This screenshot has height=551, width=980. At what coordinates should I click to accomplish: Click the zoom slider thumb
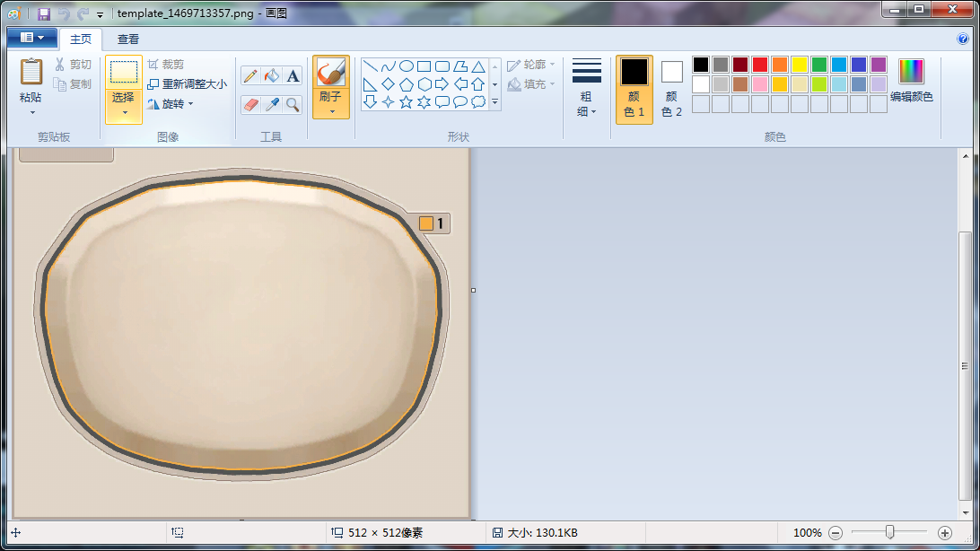pyautogui.click(x=890, y=532)
